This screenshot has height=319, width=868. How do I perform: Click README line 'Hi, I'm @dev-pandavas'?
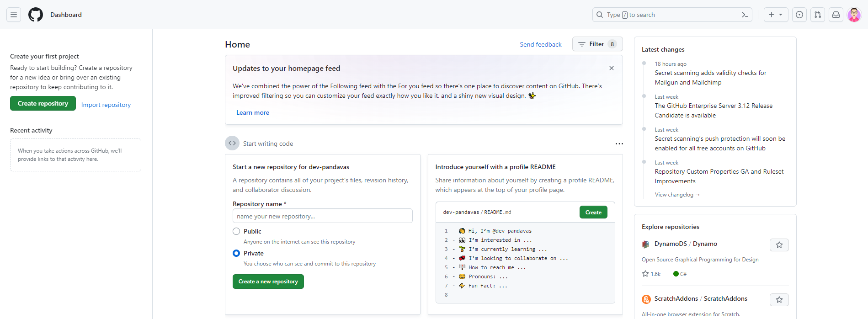pos(496,231)
